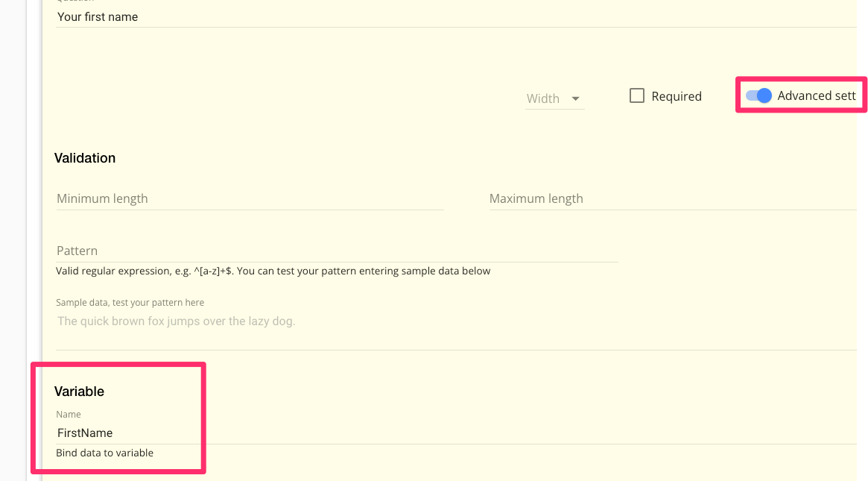Focus the Maximum length field
The height and width of the screenshot is (481, 868).
(x=671, y=198)
